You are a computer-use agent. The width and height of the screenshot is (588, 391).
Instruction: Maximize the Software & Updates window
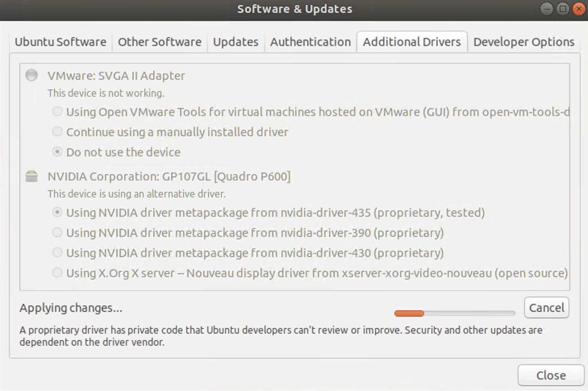pyautogui.click(x=563, y=9)
